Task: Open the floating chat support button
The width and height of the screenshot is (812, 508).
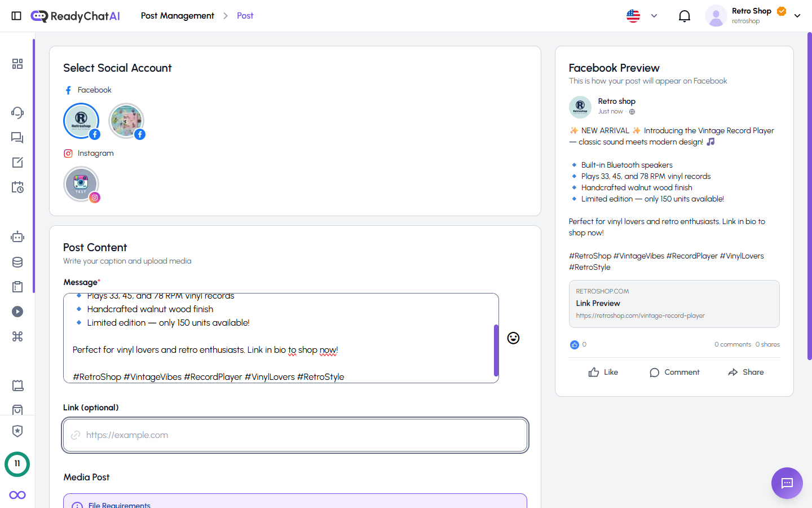Action: (787, 483)
